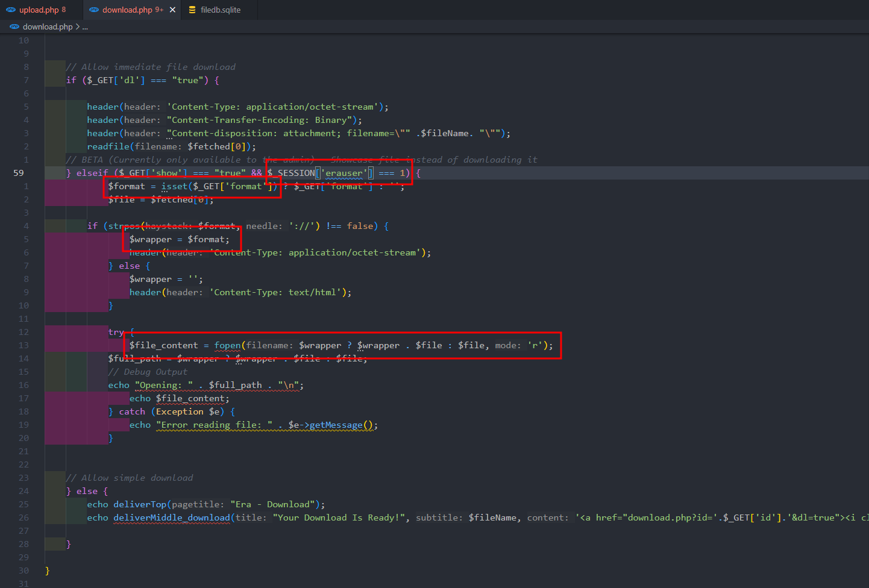Click the 'needle:' parameter hint
Viewport: 869px width, 588px height.
(x=264, y=226)
